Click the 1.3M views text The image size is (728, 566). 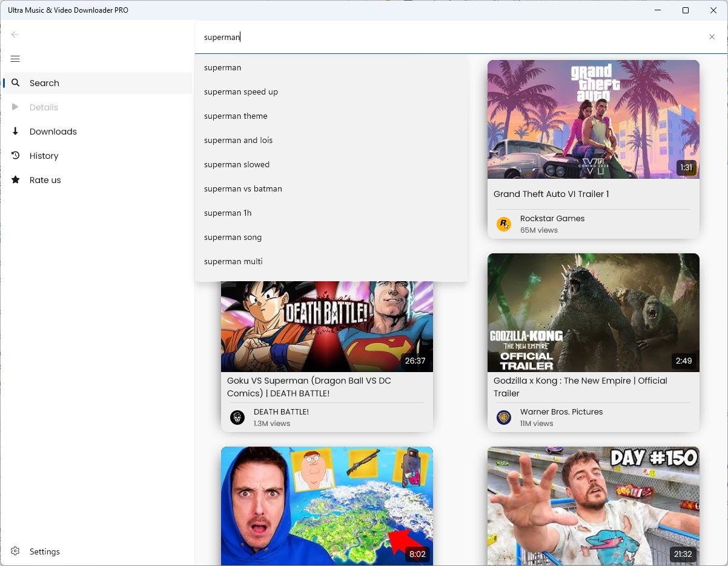pyautogui.click(x=272, y=424)
